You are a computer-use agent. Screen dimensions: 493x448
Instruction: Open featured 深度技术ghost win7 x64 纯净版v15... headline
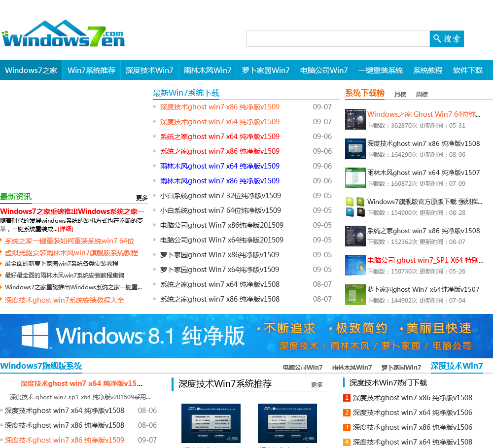81,383
